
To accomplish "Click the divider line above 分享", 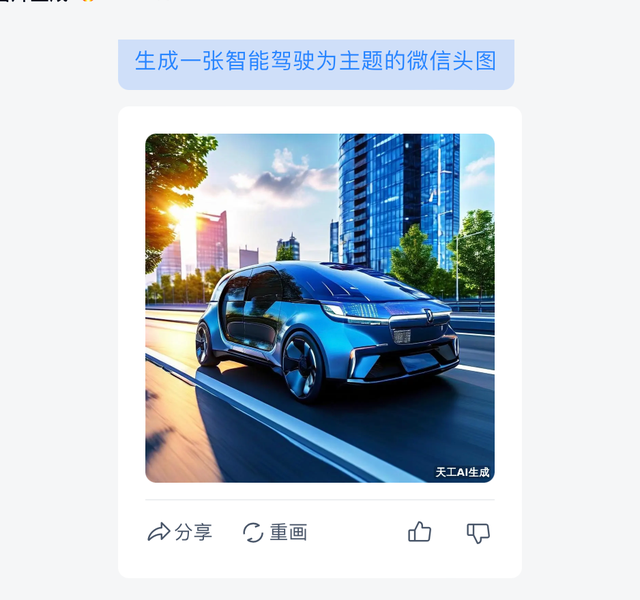I will point(320,499).
